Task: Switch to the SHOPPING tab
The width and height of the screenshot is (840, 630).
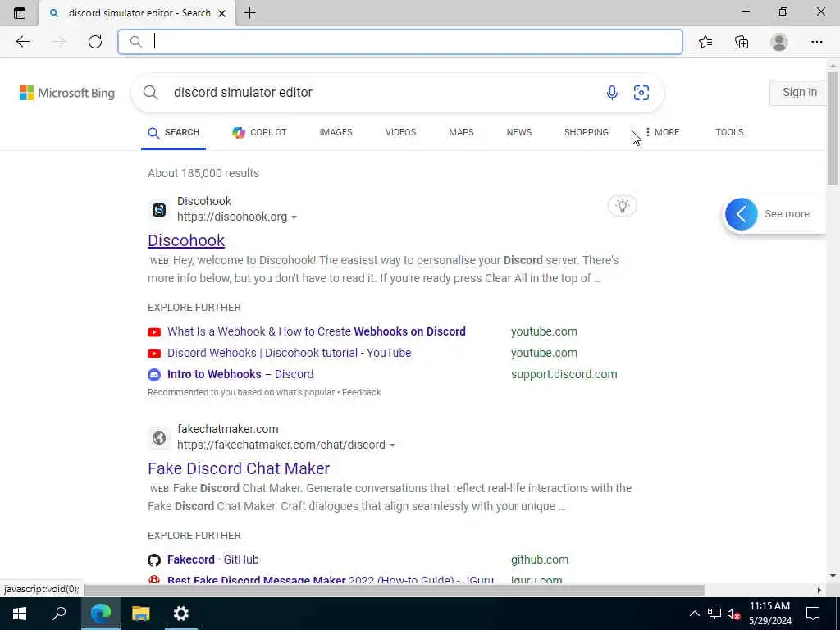Action: pyautogui.click(x=586, y=132)
